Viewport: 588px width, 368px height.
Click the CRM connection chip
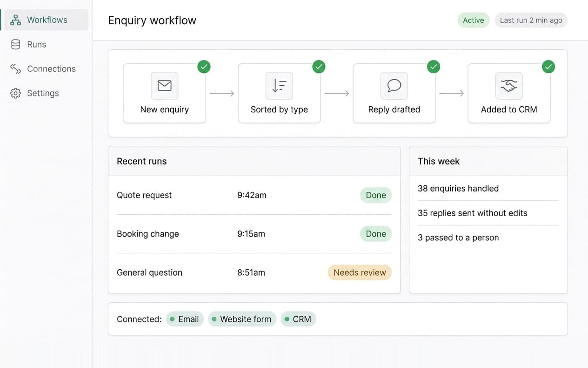tap(298, 319)
